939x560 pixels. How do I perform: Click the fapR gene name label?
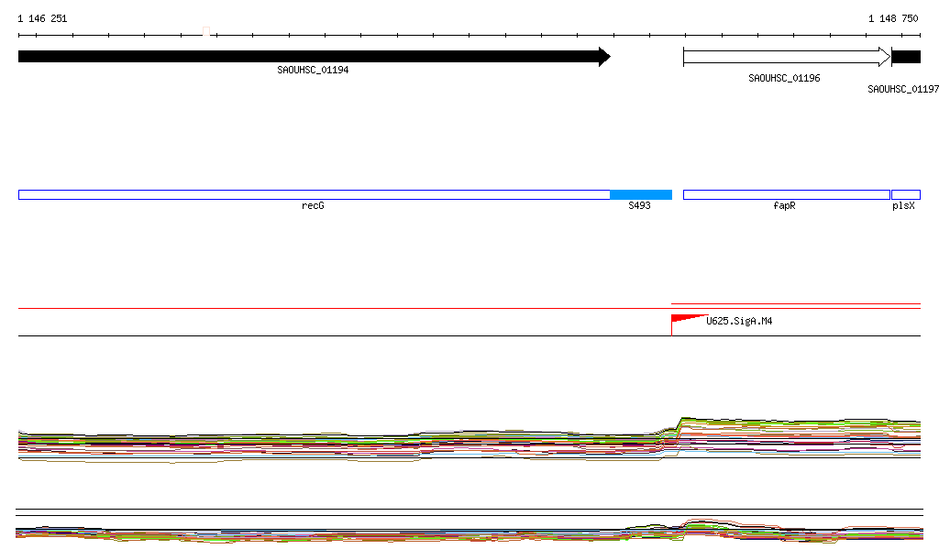(784, 206)
